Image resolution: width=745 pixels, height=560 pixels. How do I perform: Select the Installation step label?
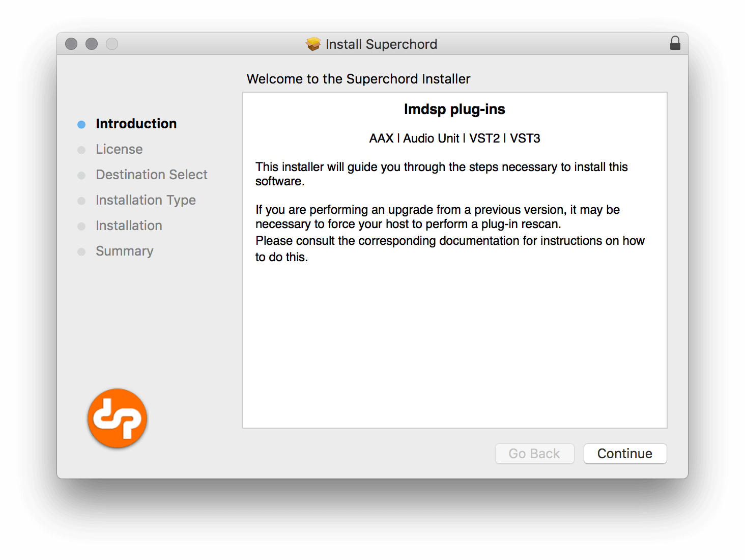pos(129,226)
